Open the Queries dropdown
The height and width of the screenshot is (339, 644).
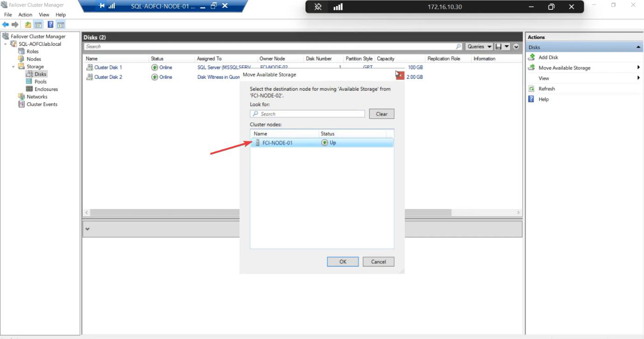tap(479, 47)
